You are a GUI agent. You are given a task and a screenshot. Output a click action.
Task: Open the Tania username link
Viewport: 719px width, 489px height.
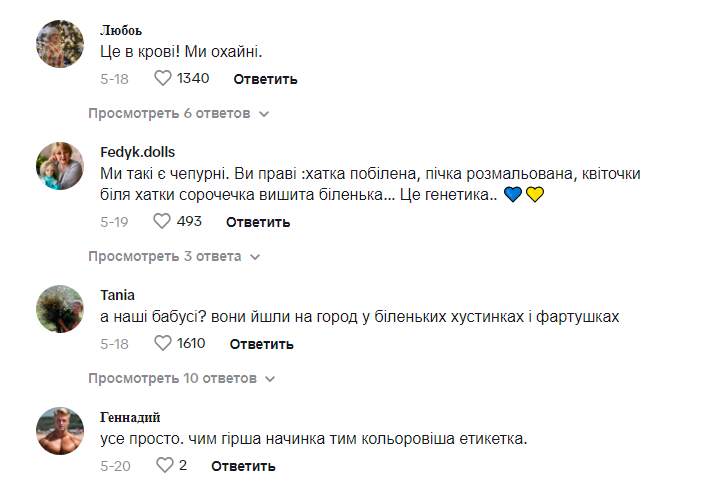click(x=117, y=295)
